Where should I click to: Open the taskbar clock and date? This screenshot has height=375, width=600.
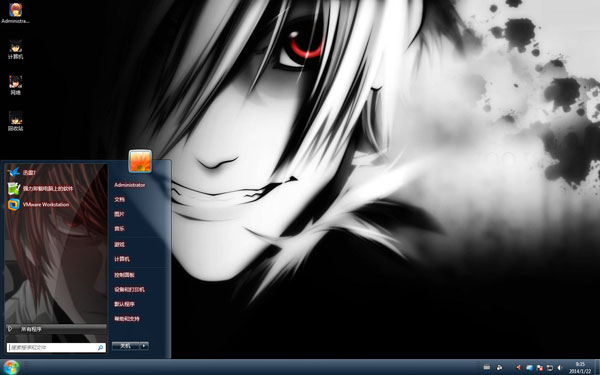tap(580, 367)
